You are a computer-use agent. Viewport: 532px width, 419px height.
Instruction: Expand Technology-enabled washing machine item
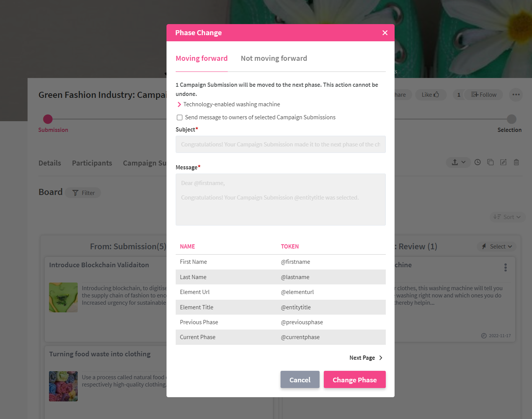179,104
